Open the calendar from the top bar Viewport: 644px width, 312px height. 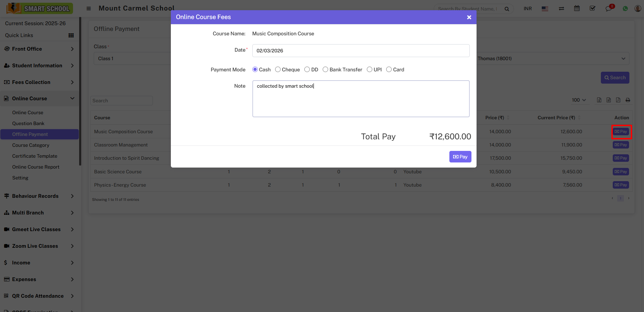(x=577, y=8)
